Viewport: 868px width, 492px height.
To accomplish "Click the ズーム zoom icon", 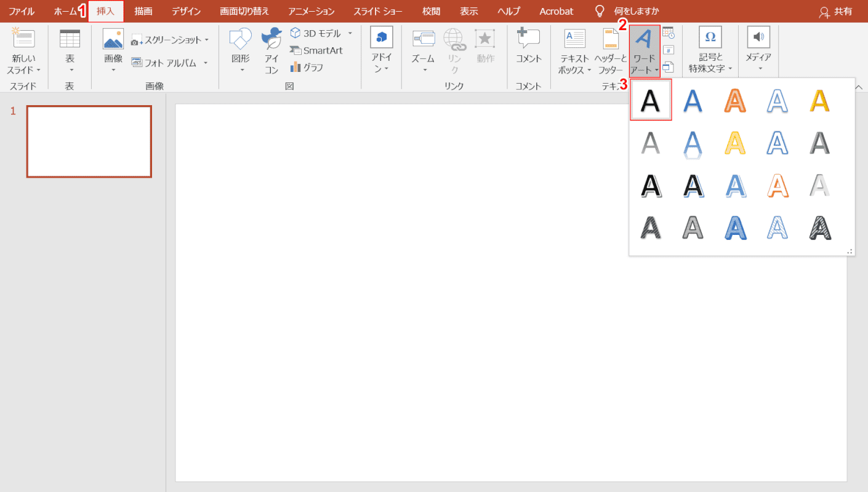I will pyautogui.click(x=423, y=38).
